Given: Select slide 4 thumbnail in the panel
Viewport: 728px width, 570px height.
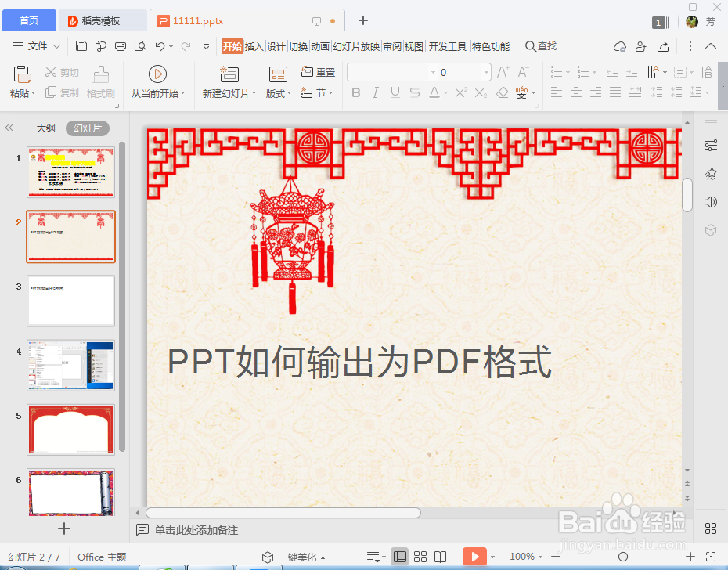Looking at the screenshot, I should pyautogui.click(x=70, y=365).
